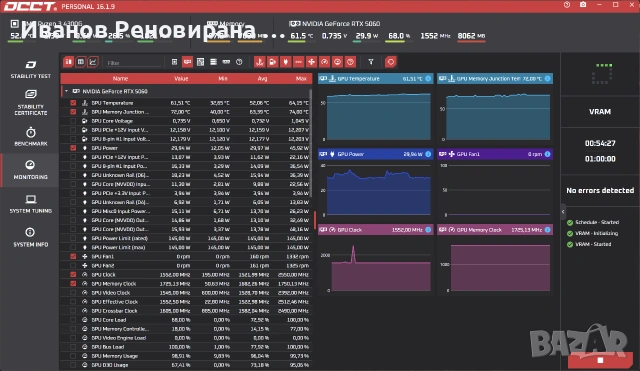Switch to graphs-only view icon
Screen dimensions: 640x371
tap(93, 62)
